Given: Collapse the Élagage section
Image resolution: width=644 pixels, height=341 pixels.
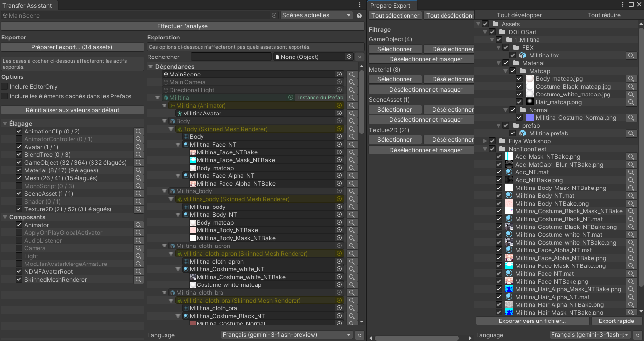Looking at the screenshot, I should pyautogui.click(x=5, y=124).
